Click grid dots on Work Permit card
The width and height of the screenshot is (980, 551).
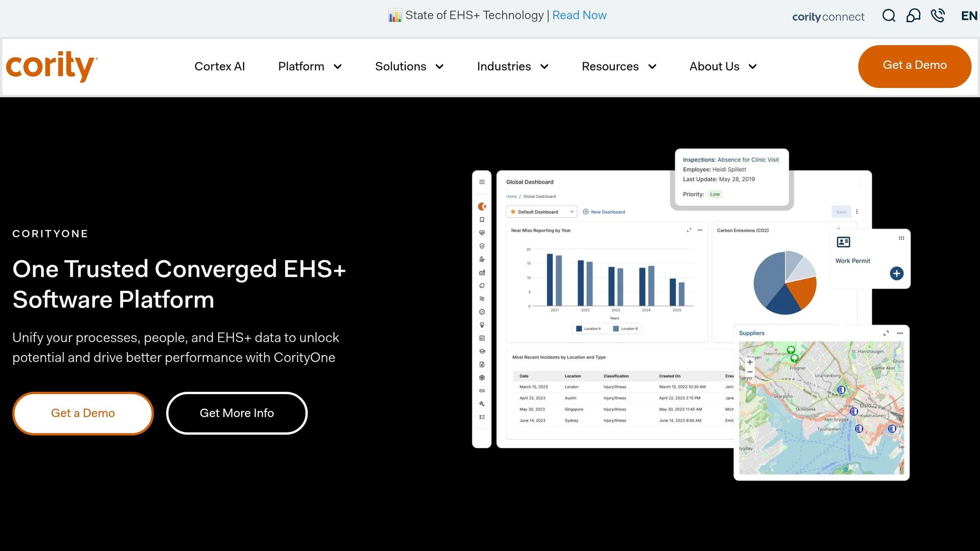click(x=902, y=238)
